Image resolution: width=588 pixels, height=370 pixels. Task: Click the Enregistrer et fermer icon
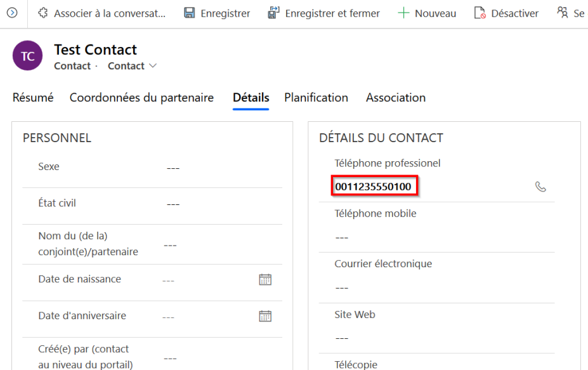(273, 13)
